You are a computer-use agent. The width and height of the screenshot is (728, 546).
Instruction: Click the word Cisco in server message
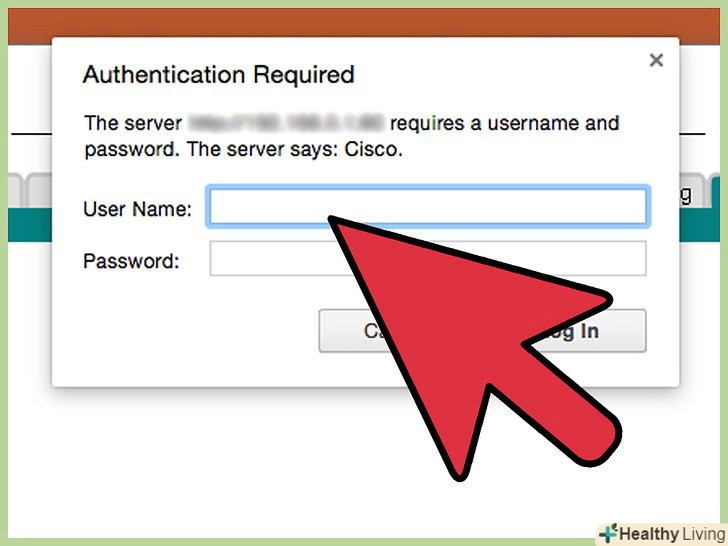click(373, 150)
